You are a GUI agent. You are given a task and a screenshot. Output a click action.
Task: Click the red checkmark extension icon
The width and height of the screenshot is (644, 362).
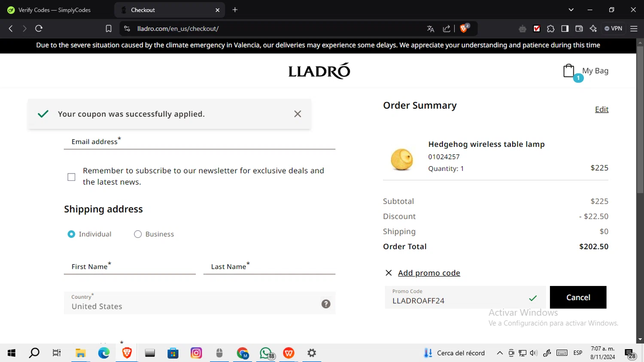tap(537, 29)
